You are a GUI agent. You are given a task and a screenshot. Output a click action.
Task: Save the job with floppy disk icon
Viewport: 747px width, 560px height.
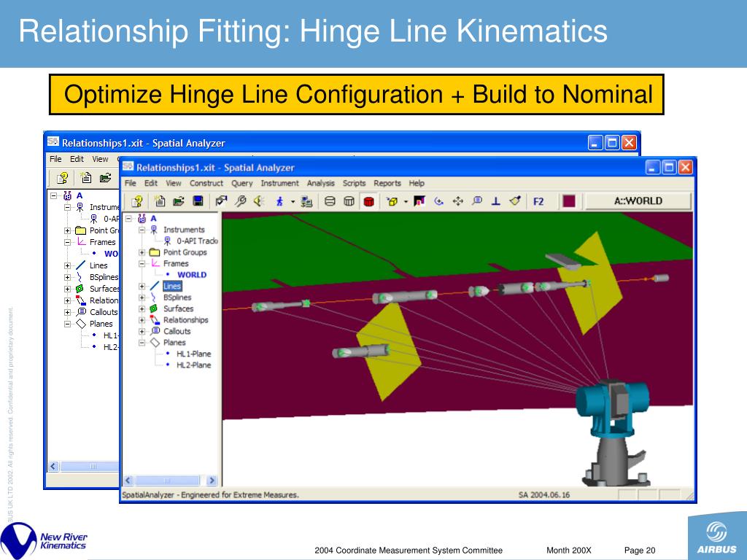198,201
